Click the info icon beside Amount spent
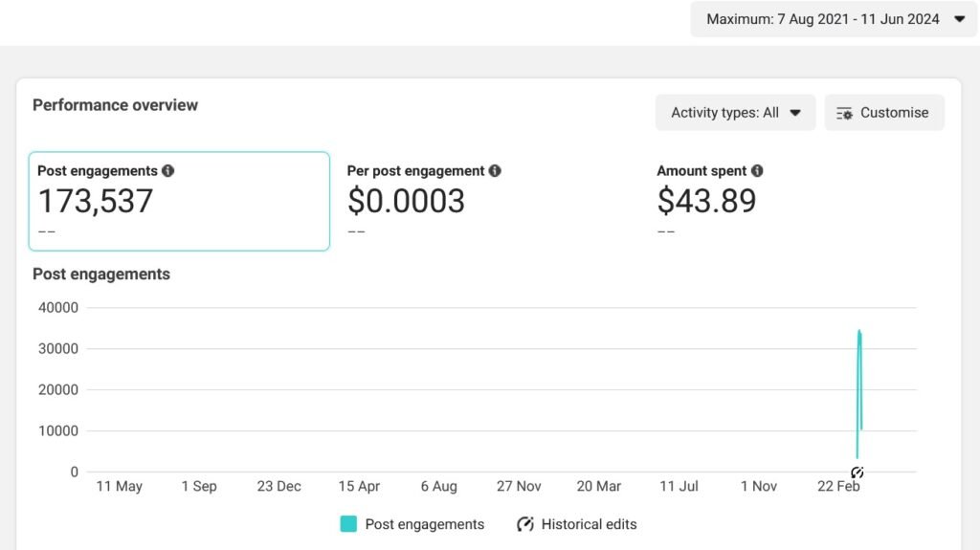980x550 pixels. click(x=757, y=171)
